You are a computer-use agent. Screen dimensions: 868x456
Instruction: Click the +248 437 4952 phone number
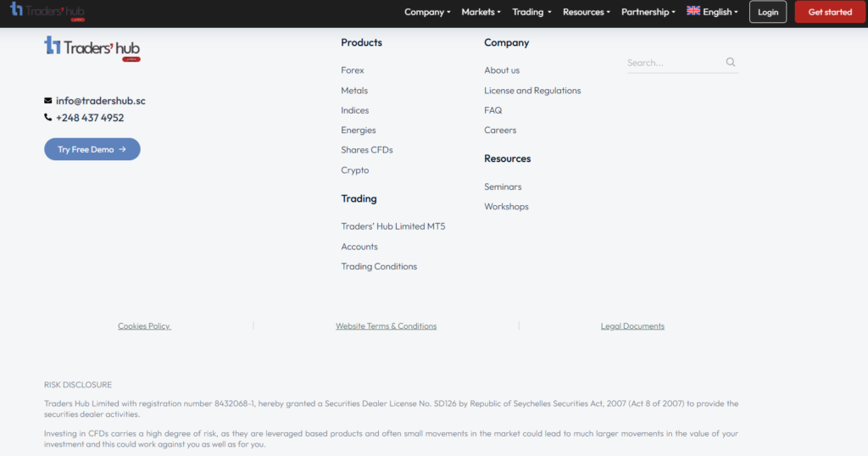pos(90,118)
